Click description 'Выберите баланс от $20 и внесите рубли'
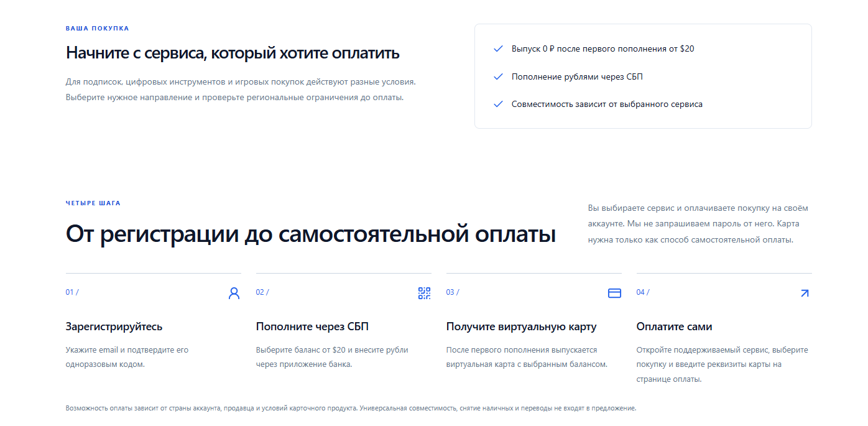The image size is (868, 426). (x=332, y=357)
